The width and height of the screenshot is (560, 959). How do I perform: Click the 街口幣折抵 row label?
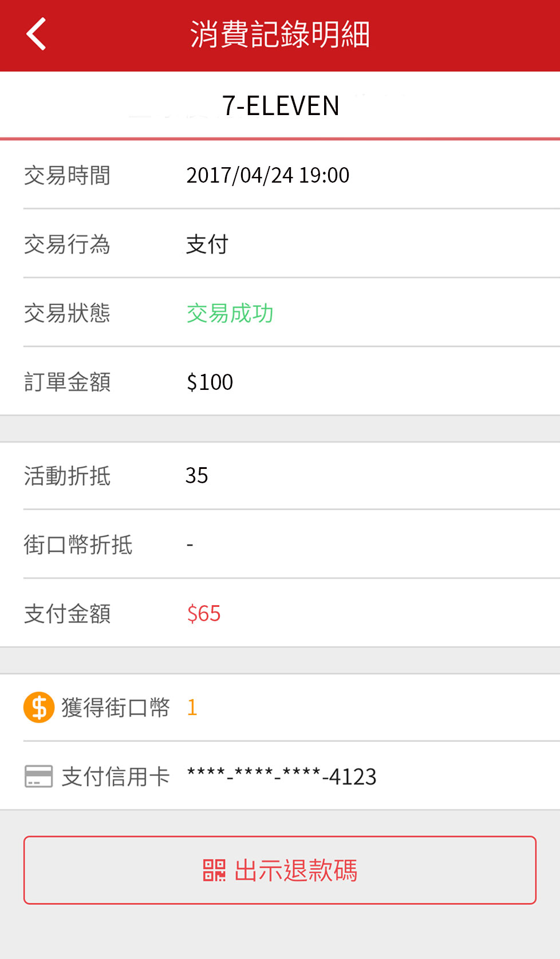pos(78,544)
